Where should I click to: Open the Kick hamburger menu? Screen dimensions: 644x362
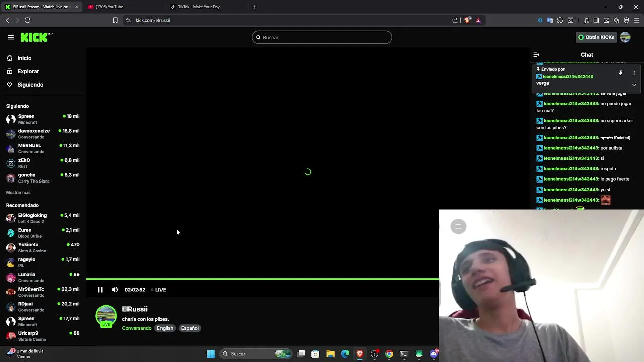point(11,37)
